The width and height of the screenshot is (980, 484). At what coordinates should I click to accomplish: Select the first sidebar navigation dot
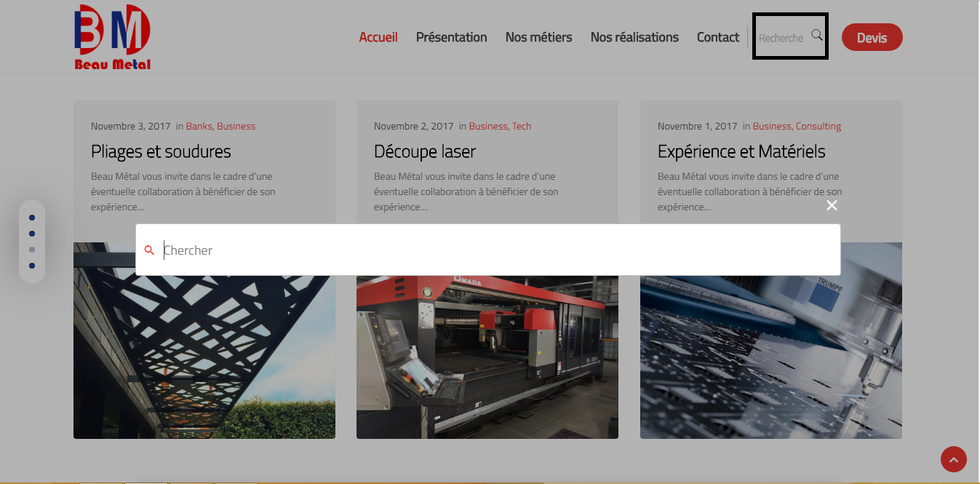coord(32,217)
